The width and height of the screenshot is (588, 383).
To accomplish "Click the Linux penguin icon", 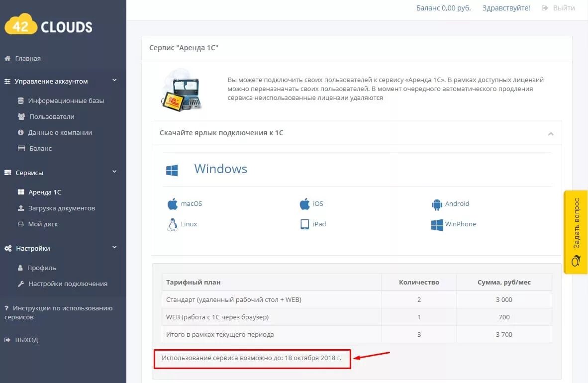I will click(x=173, y=225).
